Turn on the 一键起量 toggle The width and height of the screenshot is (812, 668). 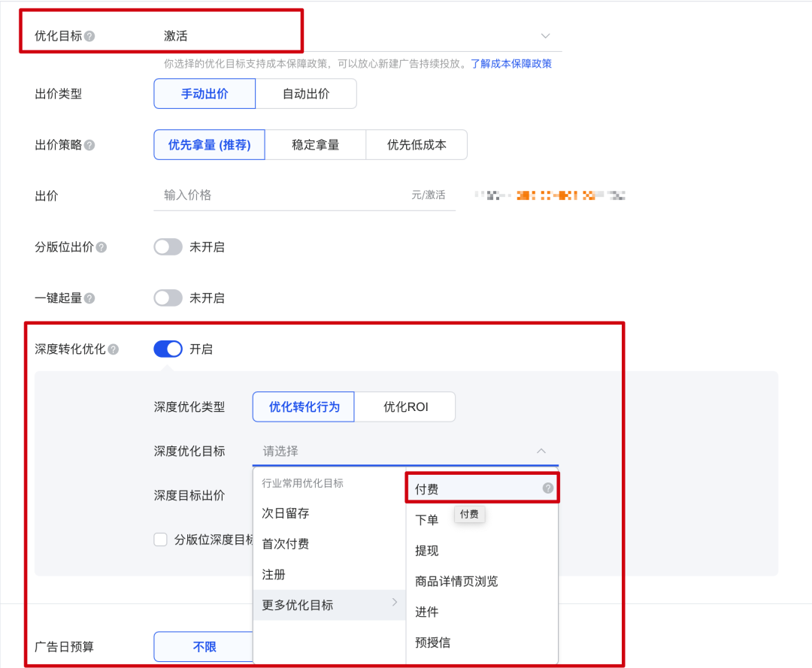point(168,298)
